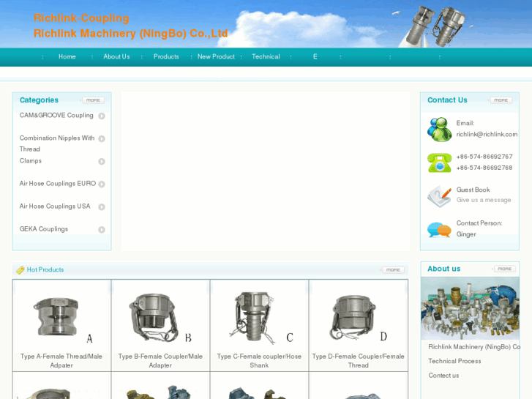Click the Contact Us panel heading
This screenshot has height=399, width=532.
[x=447, y=100]
